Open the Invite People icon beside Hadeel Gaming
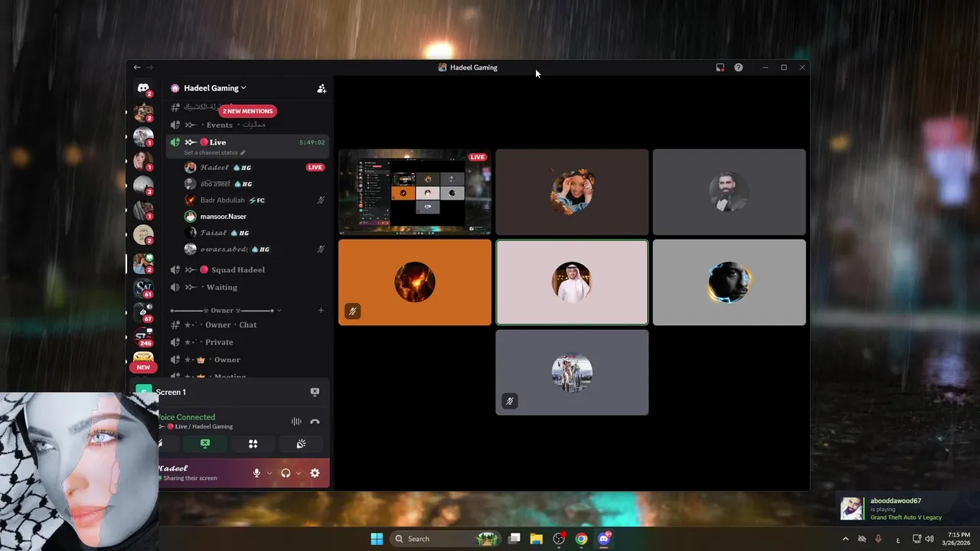Image resolution: width=980 pixels, height=551 pixels. 322,89
